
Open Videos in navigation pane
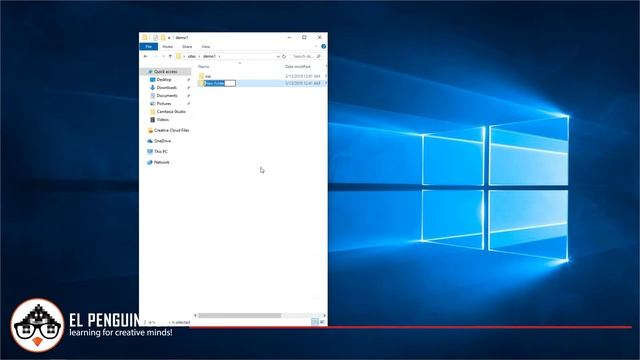click(x=162, y=120)
